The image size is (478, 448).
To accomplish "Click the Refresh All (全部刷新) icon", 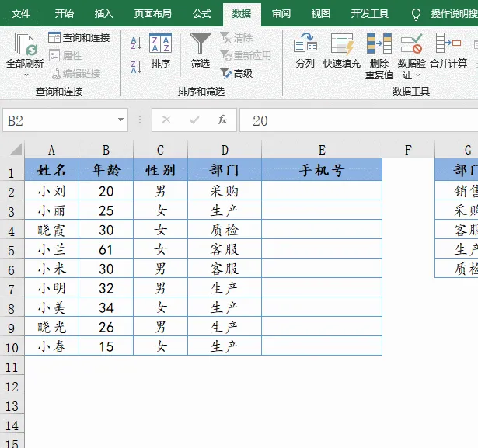I will (x=26, y=45).
